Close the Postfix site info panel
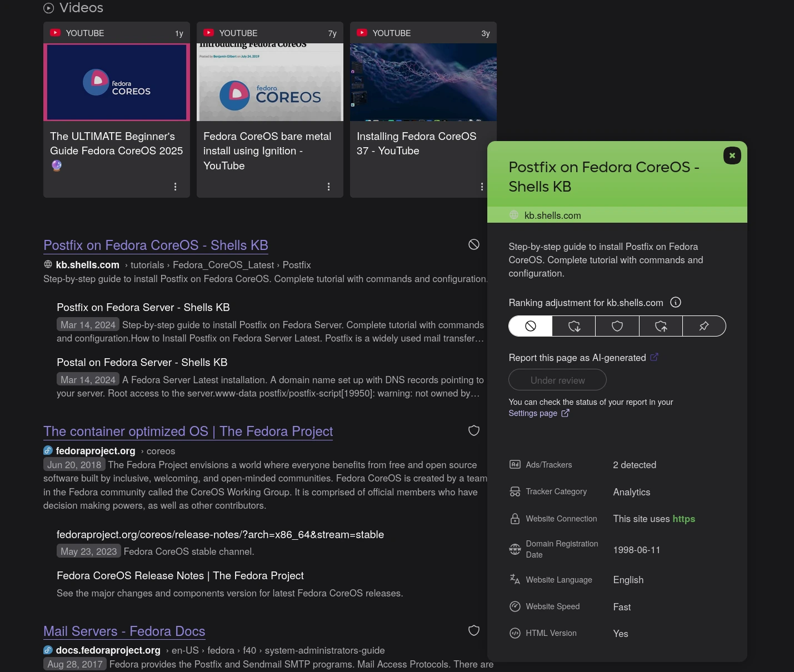 (x=732, y=156)
